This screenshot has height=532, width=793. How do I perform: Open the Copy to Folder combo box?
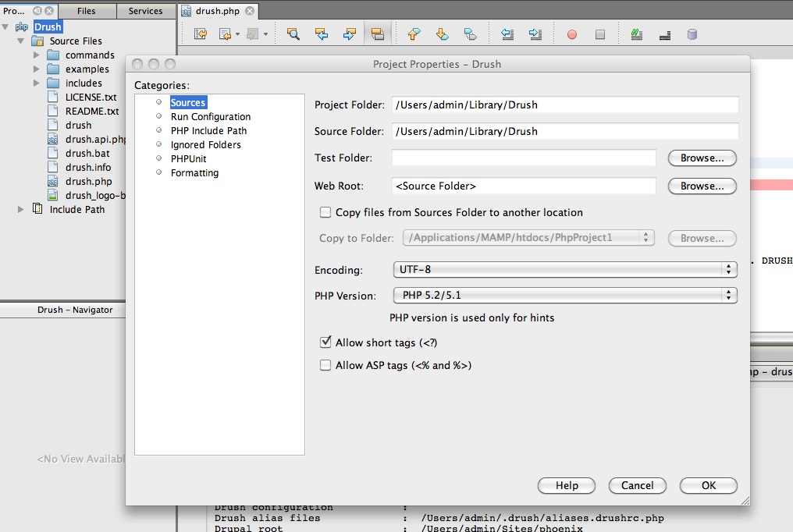pyautogui.click(x=528, y=237)
